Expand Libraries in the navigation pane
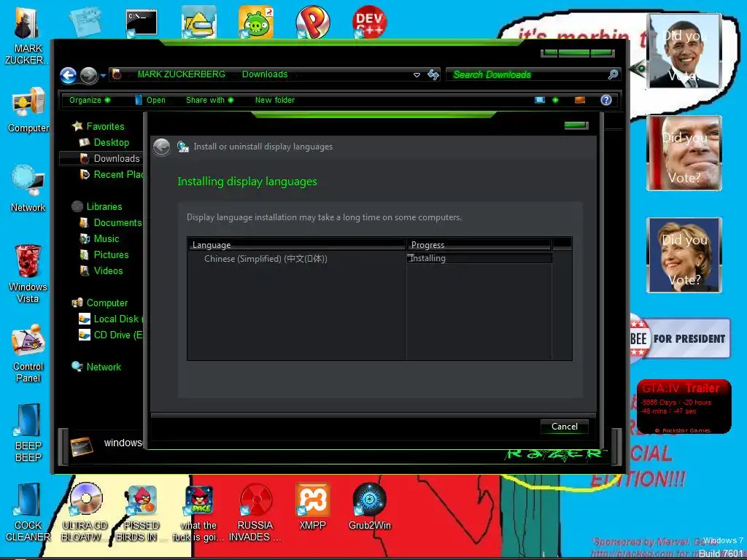The width and height of the screenshot is (747, 560). pos(98,206)
